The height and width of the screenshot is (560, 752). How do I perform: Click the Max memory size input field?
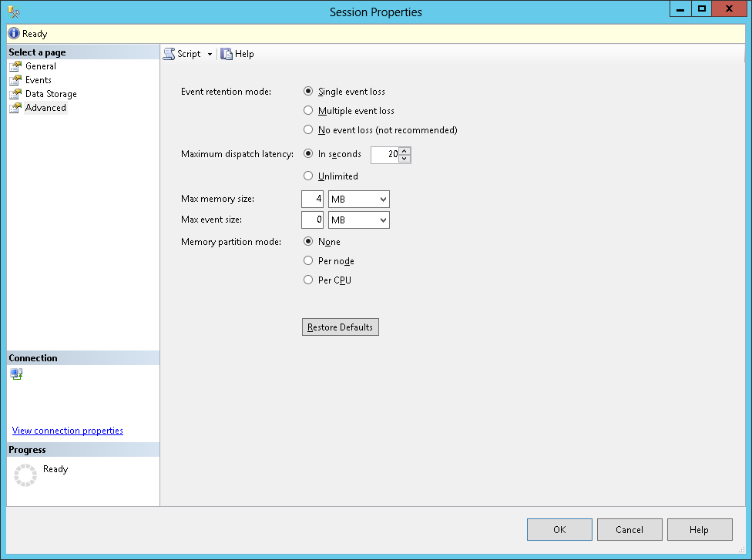coord(313,200)
